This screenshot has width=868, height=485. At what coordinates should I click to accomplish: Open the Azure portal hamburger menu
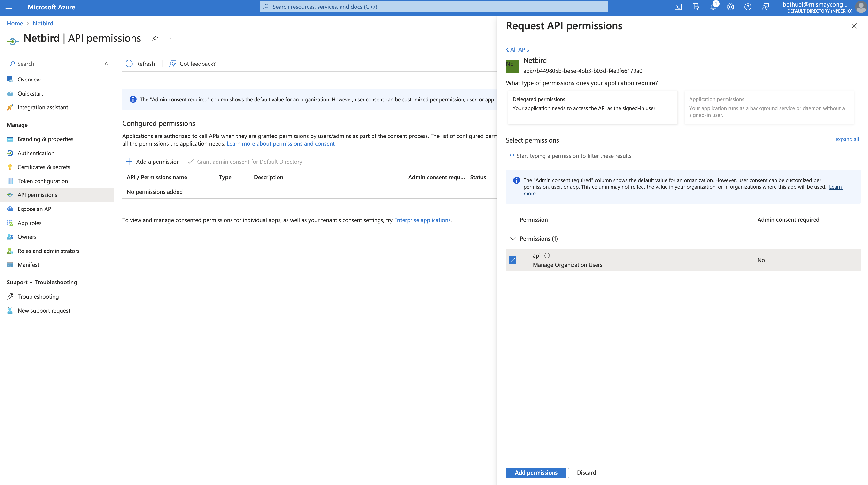[9, 7]
